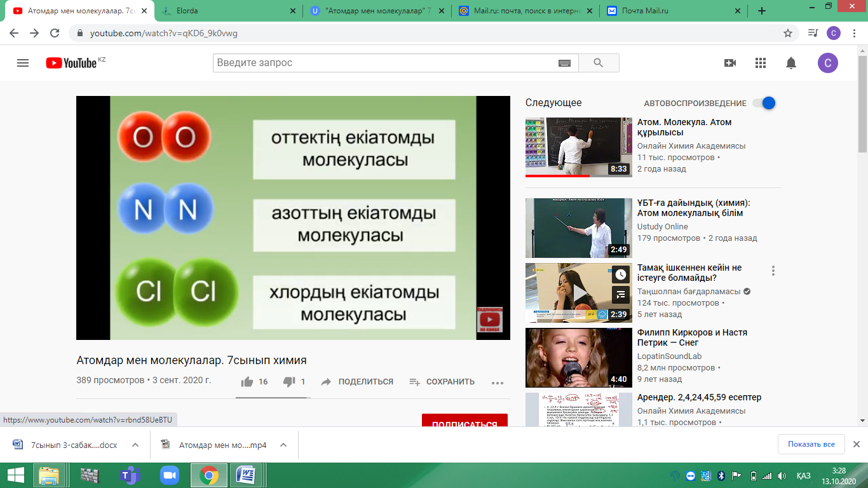Like the video with thumbs up

pos(247,382)
